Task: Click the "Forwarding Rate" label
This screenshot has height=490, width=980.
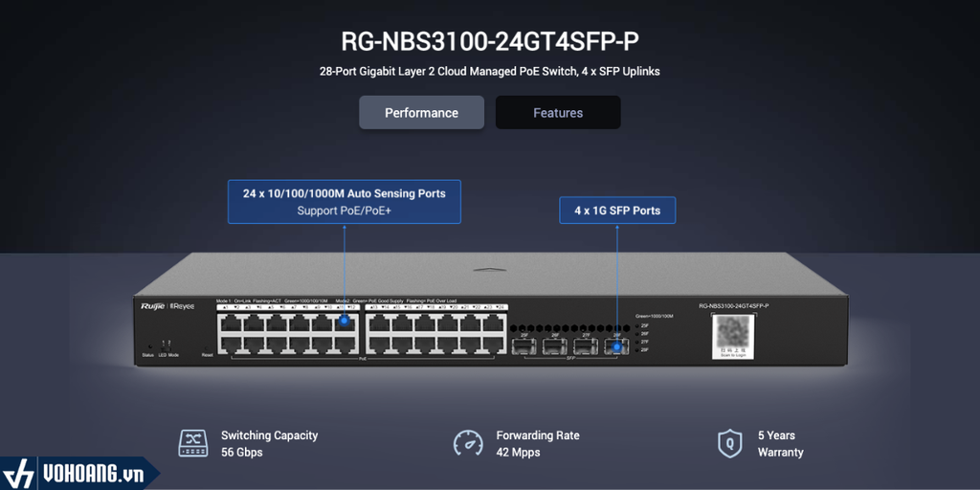Action: (538, 435)
